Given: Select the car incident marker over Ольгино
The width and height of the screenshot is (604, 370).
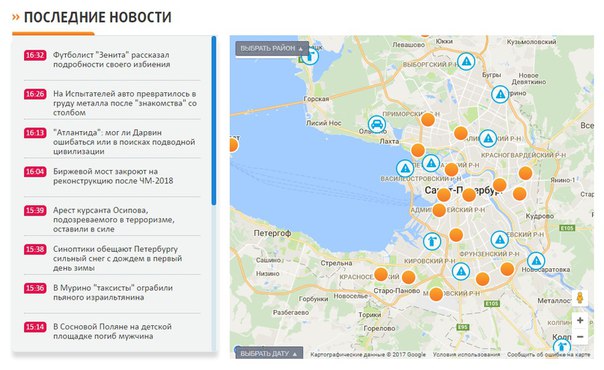Looking at the screenshot, I should click(376, 124).
